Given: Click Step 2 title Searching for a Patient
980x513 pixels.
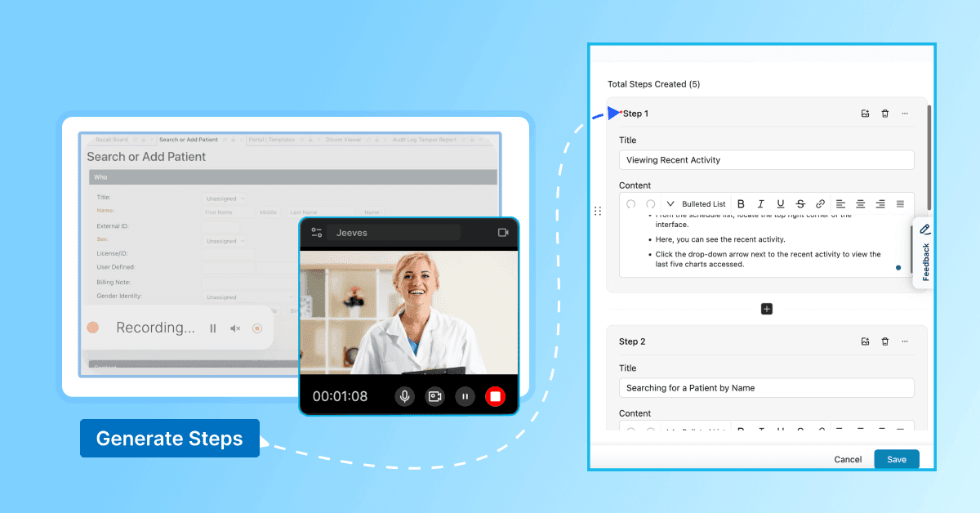Looking at the screenshot, I should (x=766, y=388).
